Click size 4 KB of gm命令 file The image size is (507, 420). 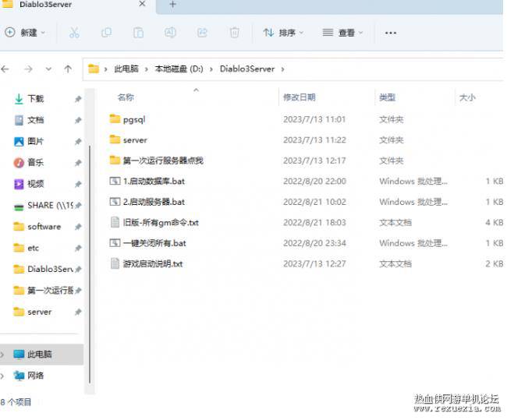coord(494,223)
